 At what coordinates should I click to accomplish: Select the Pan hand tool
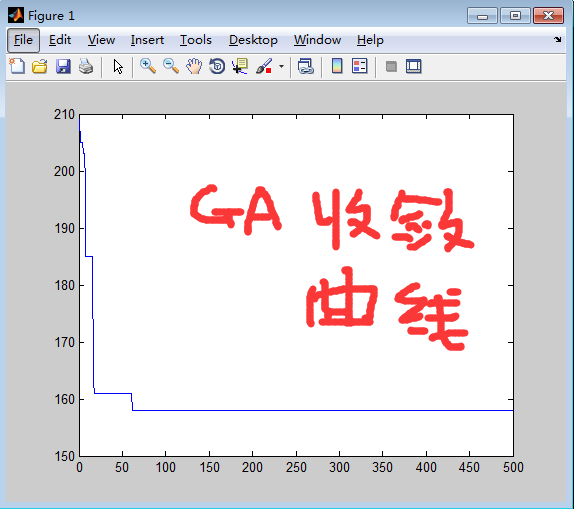coord(194,66)
